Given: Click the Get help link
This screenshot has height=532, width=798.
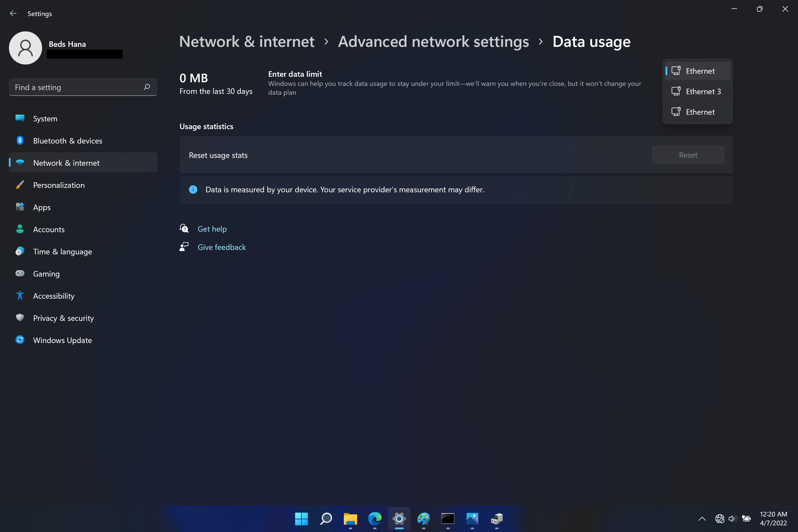Looking at the screenshot, I should pos(212,229).
